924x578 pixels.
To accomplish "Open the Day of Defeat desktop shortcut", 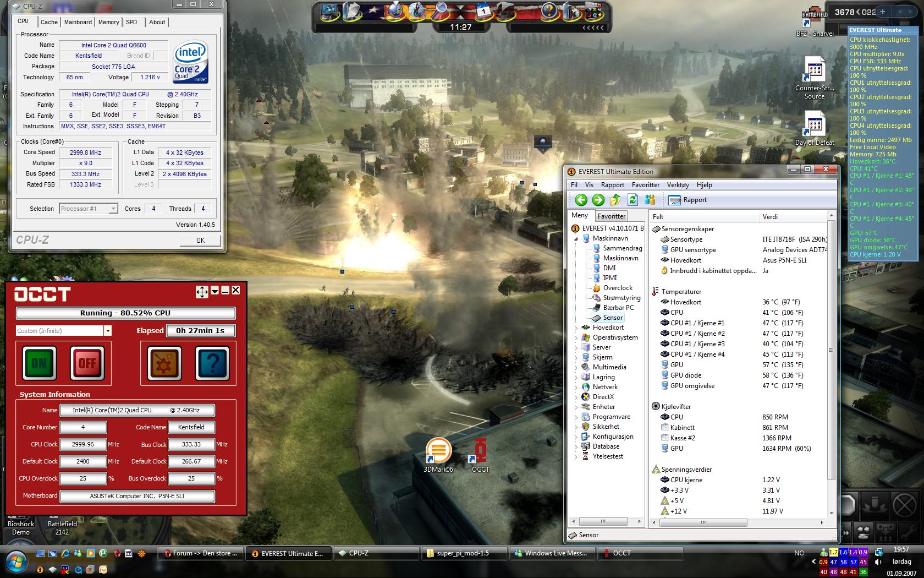I will (815, 128).
